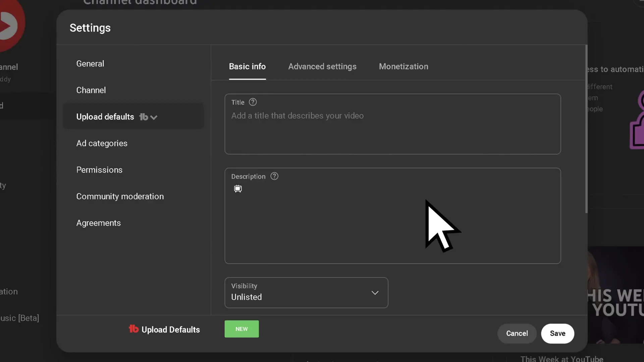The height and width of the screenshot is (362, 644).
Task: Open the Title field help tooltip icon
Action: [x=253, y=102]
